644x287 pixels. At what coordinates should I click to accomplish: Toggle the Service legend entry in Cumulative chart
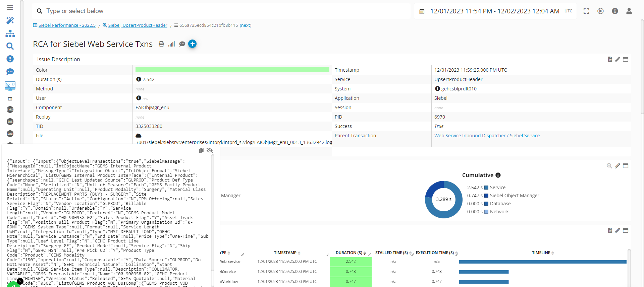(497, 188)
